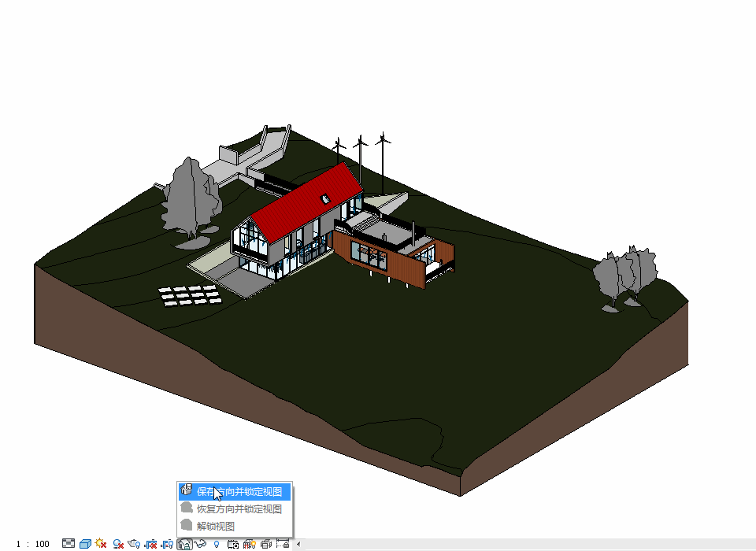756x551 pixels.
Task: Click the Reveal Constraints icon
Action: coord(282,543)
